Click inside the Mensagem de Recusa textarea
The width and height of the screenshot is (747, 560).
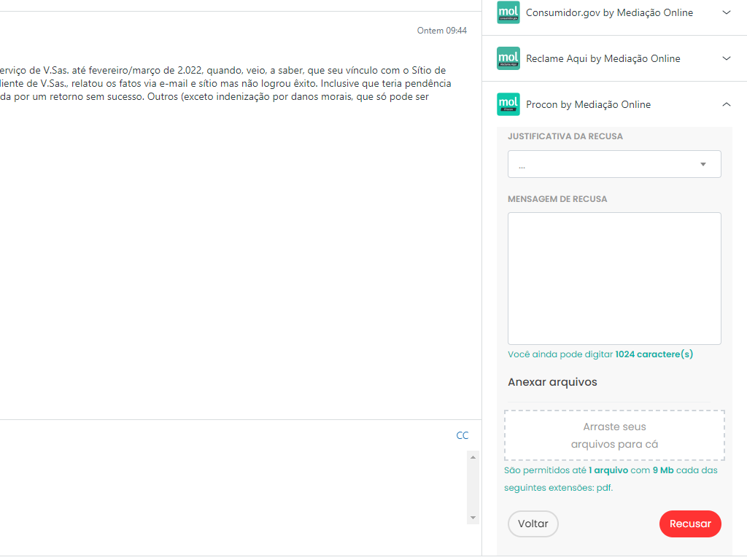[x=614, y=278]
